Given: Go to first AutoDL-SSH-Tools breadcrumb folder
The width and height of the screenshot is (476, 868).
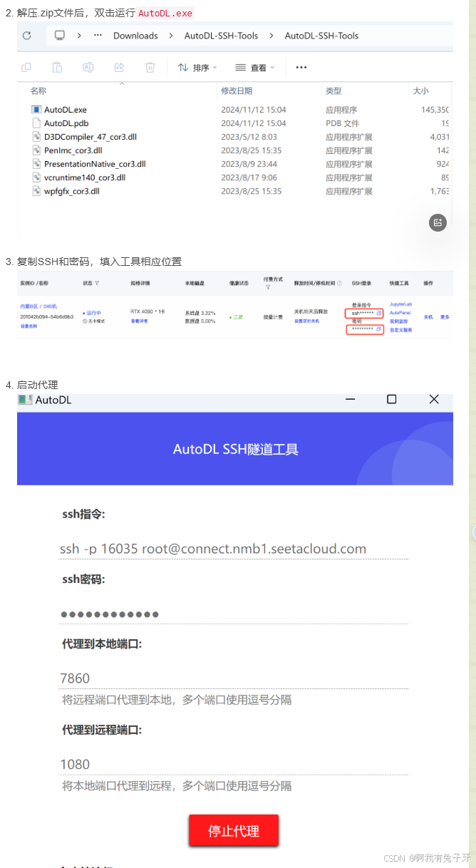Looking at the screenshot, I should coord(221,36).
